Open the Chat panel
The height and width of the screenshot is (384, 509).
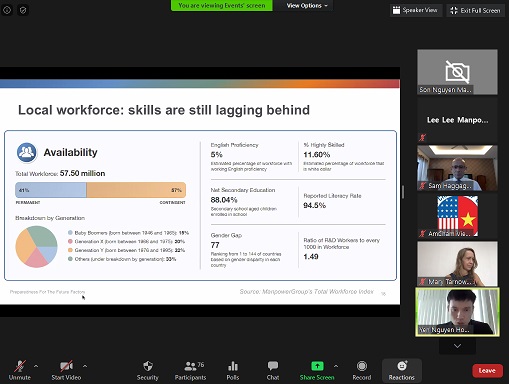(x=273, y=370)
